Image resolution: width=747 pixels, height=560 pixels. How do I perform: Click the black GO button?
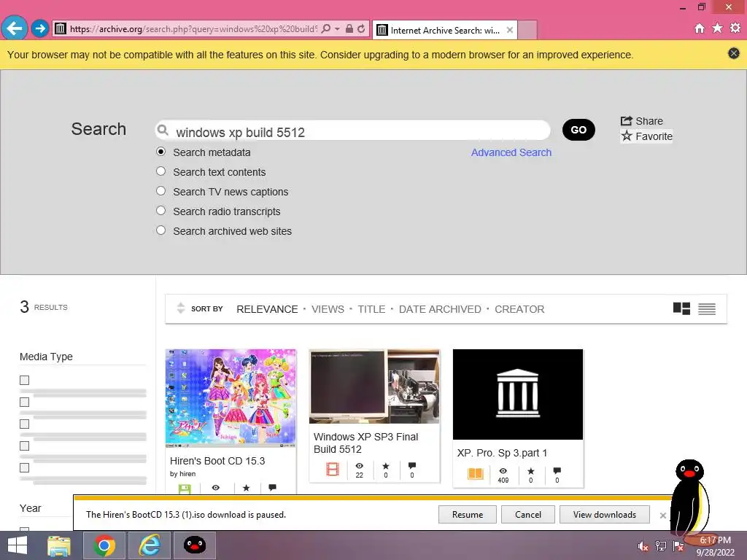pos(578,130)
